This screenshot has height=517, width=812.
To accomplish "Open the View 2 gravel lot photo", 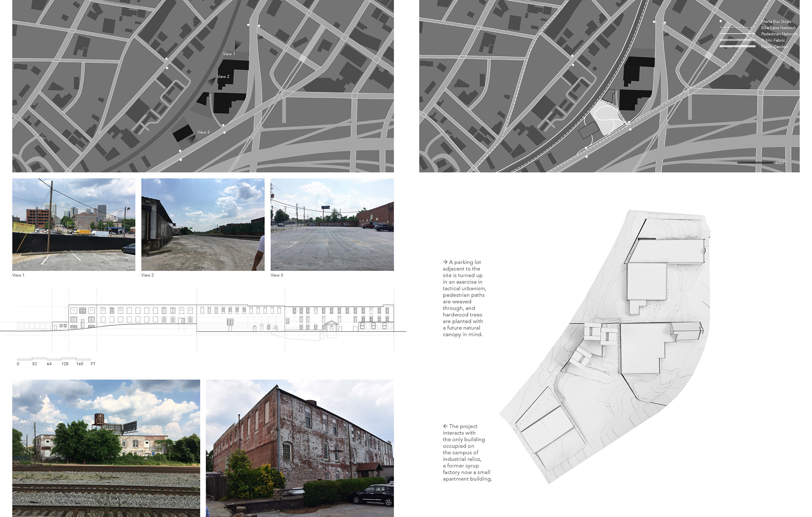I will pyautogui.click(x=203, y=224).
